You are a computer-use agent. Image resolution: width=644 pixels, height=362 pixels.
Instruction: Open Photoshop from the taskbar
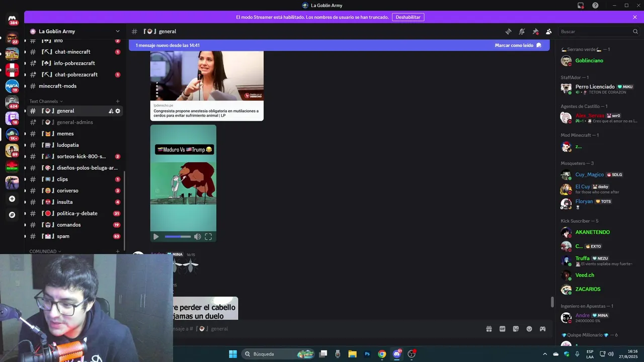point(367,354)
